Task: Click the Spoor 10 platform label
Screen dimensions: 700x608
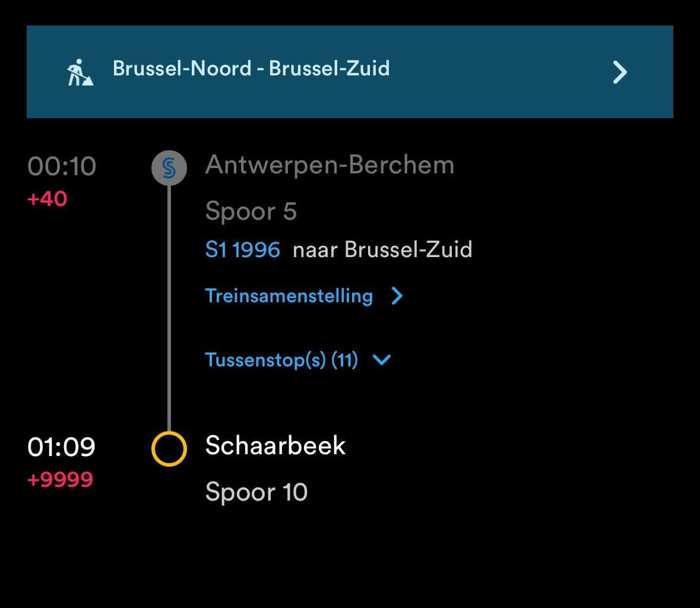Action: 256,492
